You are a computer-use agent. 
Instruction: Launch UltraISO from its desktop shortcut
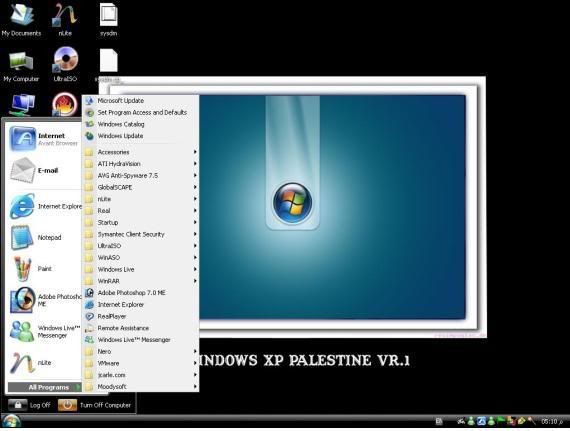tap(65, 64)
